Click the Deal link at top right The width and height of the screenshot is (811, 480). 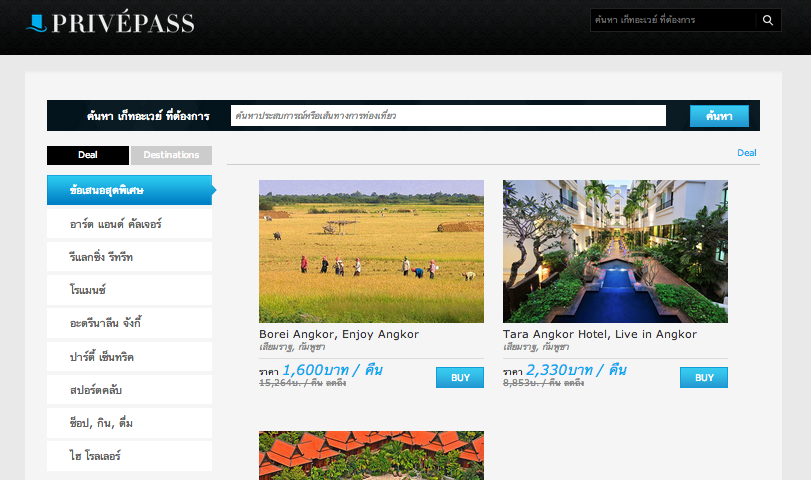tap(746, 153)
